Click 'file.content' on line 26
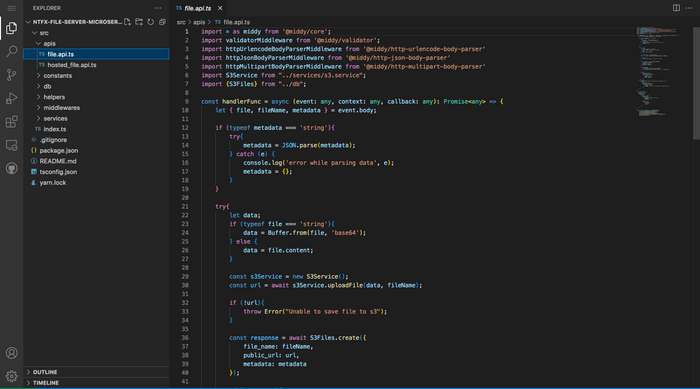700x389 pixels. point(289,250)
